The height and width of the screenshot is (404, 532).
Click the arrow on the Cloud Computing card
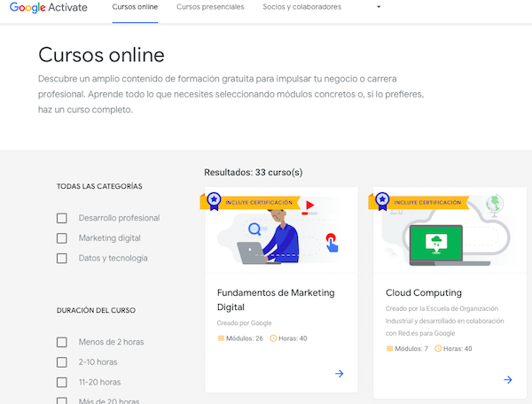click(507, 379)
